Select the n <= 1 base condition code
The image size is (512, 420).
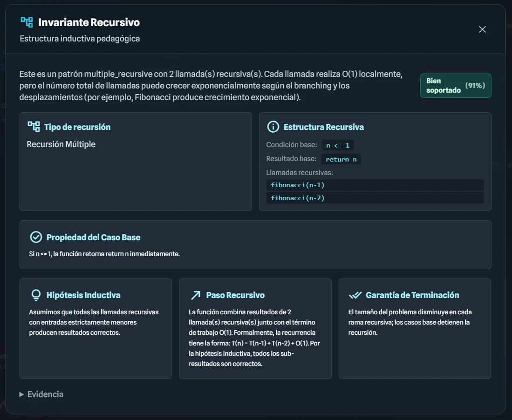pos(338,145)
